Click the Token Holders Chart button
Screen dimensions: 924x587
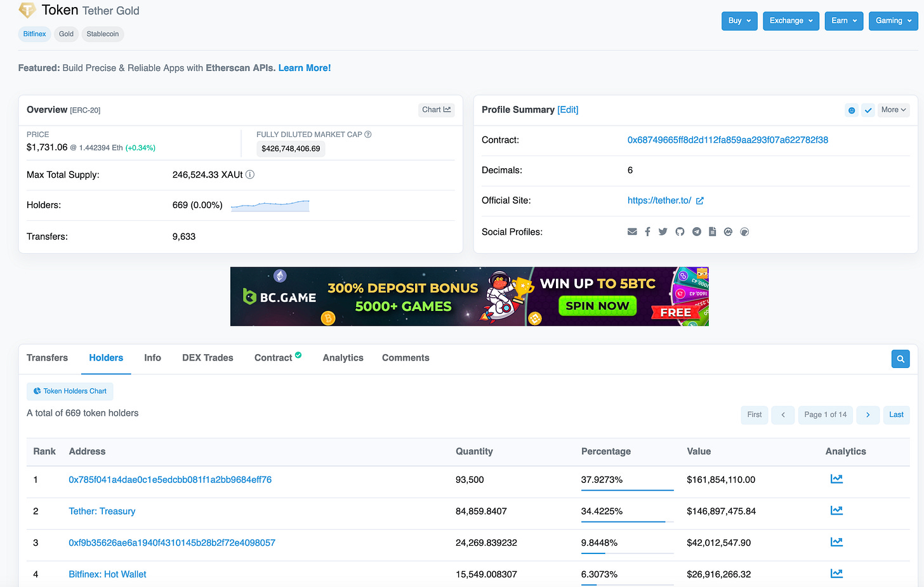pos(70,392)
